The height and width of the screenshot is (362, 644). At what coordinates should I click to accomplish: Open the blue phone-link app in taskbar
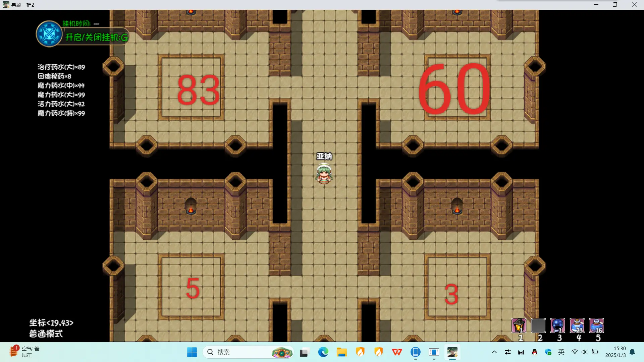tap(415, 352)
